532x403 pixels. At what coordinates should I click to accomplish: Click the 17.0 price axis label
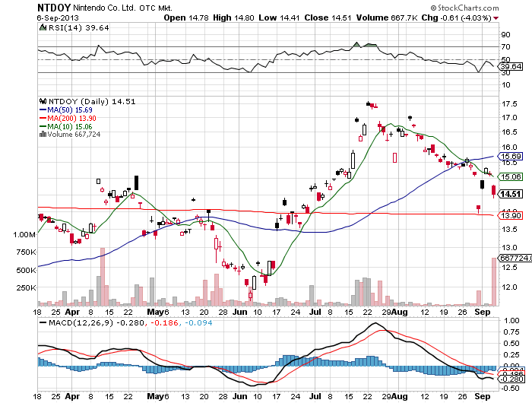click(509, 118)
